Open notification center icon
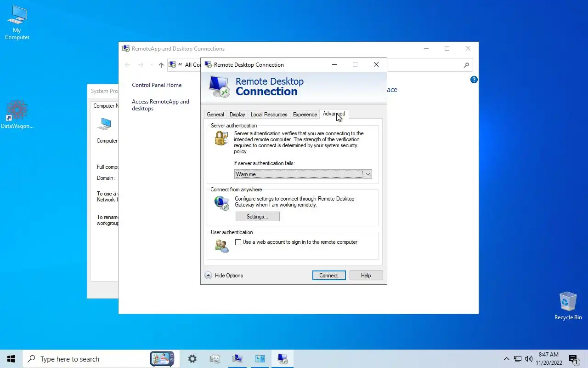The image size is (588, 368). (573, 359)
